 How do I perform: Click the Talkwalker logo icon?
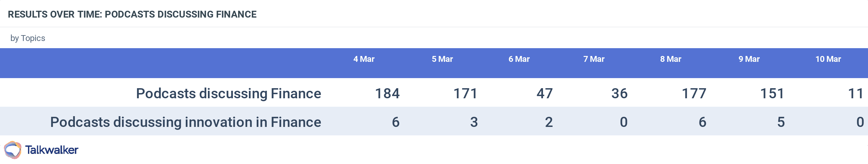point(12,150)
